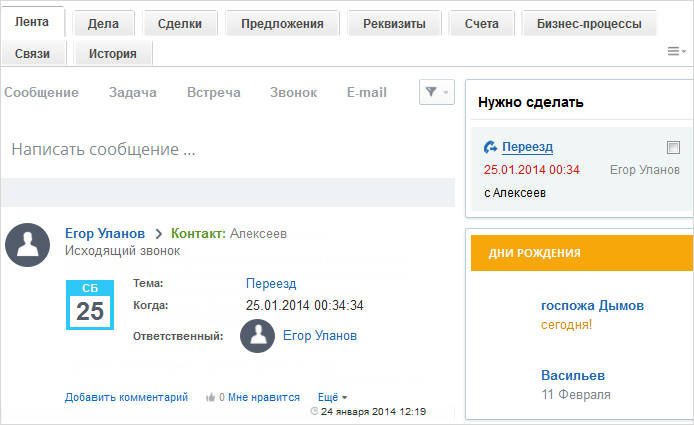Screen dimensions: 694x425
Task: Click the chevron arrow before Контакт
Action: (158, 234)
